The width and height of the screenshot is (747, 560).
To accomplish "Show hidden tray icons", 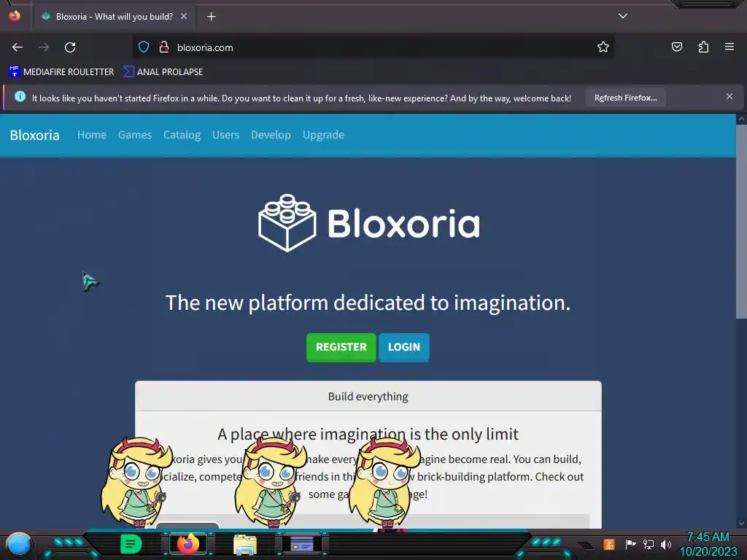I will pyautogui.click(x=586, y=545).
